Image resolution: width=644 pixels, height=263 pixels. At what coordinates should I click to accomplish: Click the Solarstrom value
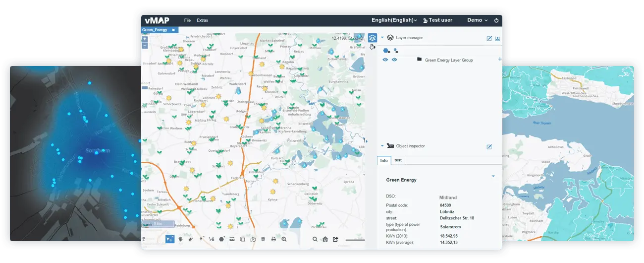click(x=451, y=227)
